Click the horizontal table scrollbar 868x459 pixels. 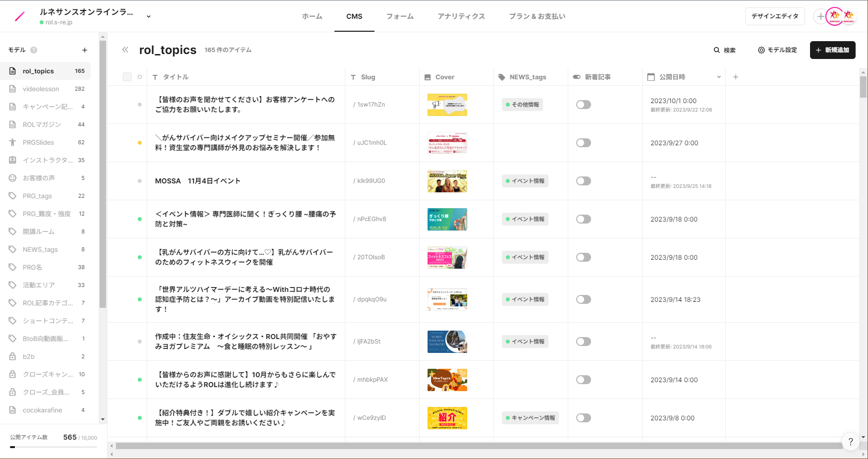tap(479, 446)
